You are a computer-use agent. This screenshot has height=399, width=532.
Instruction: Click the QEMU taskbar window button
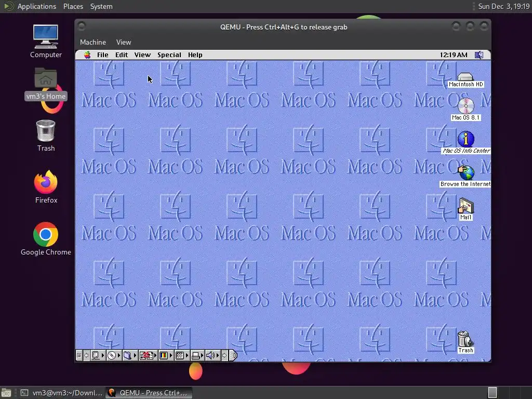point(149,393)
